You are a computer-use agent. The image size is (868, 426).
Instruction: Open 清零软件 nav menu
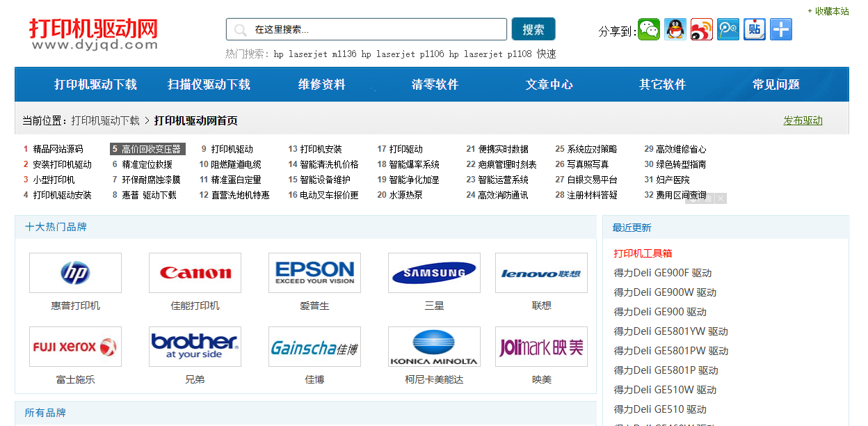point(435,85)
